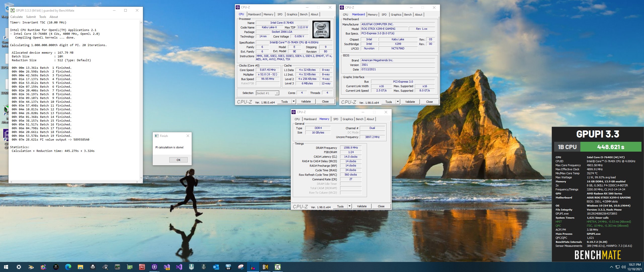Open the colorful cubes taskbar icon

pos(43,267)
